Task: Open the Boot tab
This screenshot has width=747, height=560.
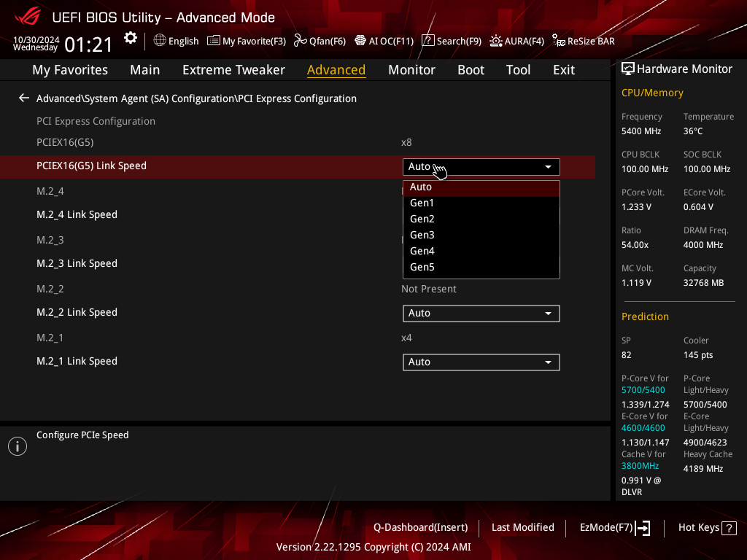Action: [471, 70]
